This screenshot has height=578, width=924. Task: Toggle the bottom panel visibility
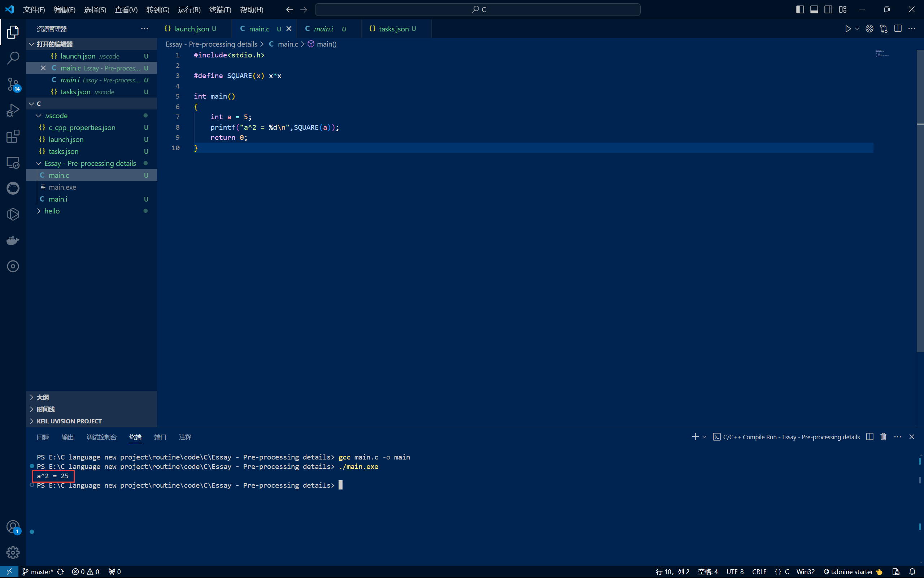coord(814,9)
